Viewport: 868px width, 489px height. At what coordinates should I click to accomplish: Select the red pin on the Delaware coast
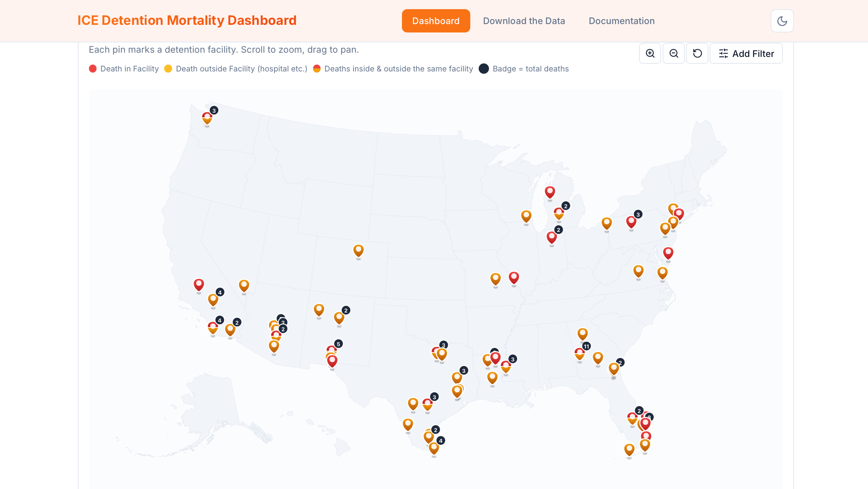(x=668, y=253)
